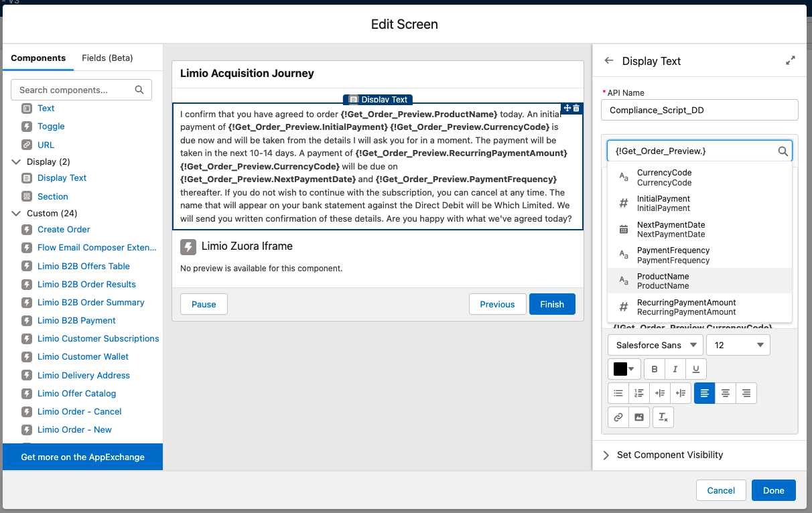The width and height of the screenshot is (812, 513).
Task: Insert a bulleted list
Action: pos(618,393)
